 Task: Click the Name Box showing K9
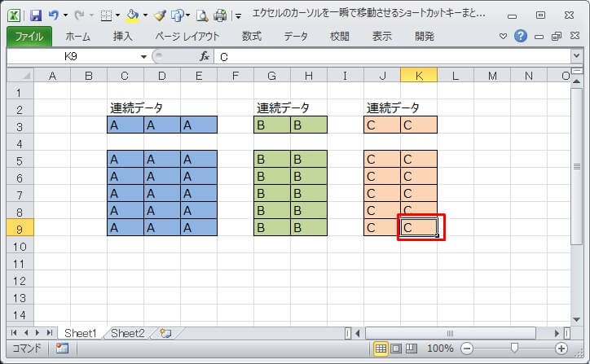[x=71, y=56]
